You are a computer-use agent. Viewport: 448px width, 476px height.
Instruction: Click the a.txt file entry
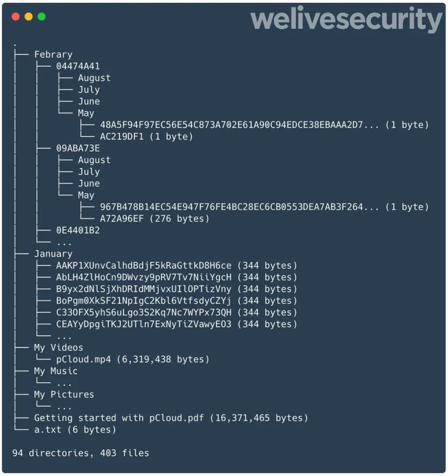click(75, 430)
